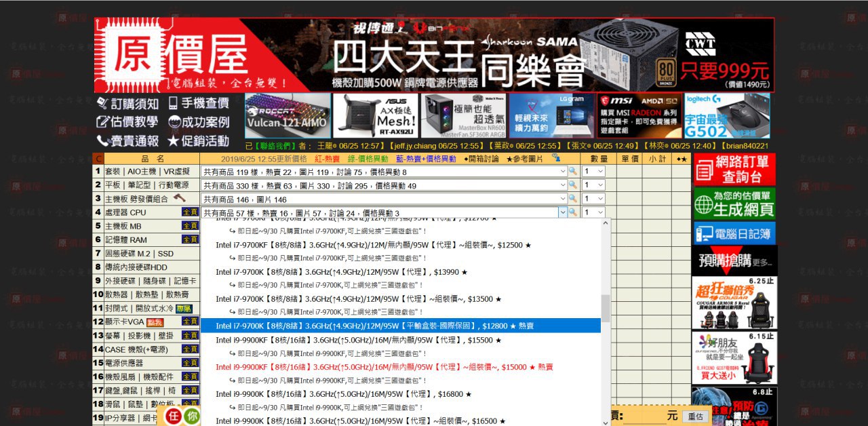Click the red 任 round icon
The height and width of the screenshot is (426, 868).
(x=174, y=416)
